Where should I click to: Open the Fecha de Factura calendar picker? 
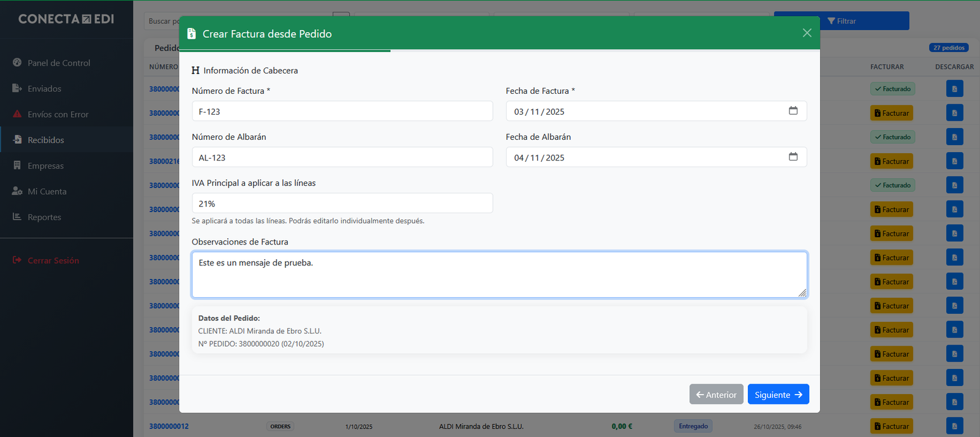click(x=793, y=111)
